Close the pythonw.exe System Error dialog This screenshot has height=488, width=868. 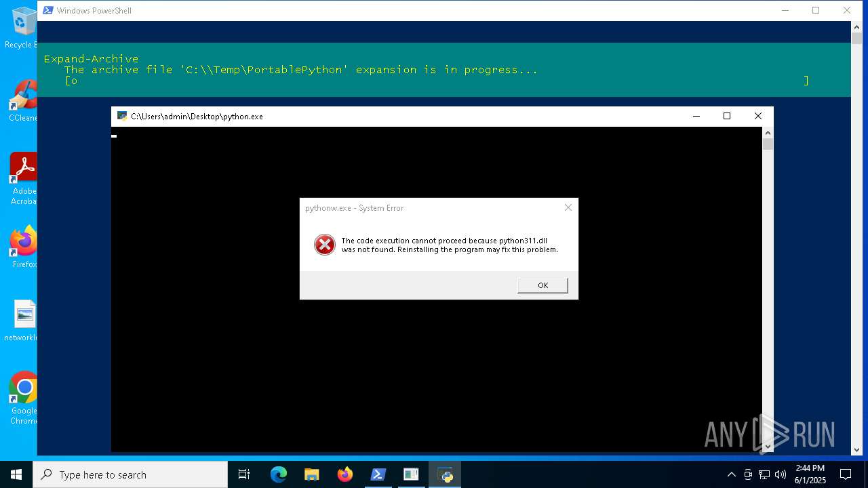pos(568,207)
